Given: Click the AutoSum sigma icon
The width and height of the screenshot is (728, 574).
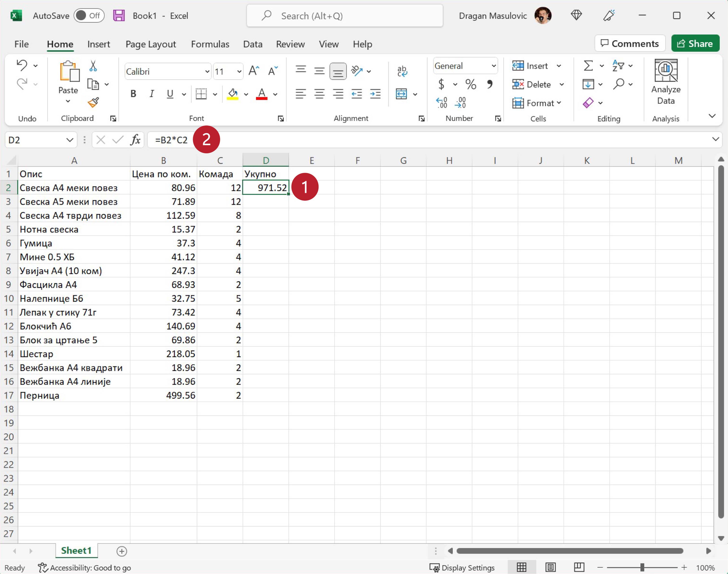Looking at the screenshot, I should tap(588, 66).
